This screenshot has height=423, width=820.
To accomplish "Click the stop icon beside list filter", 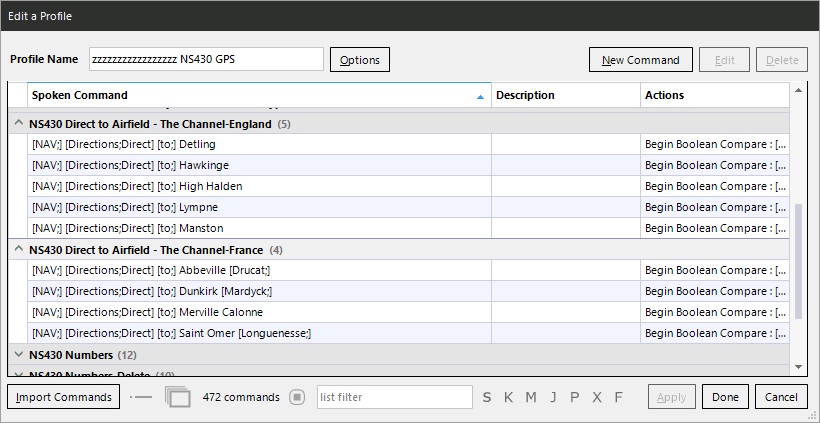I will [x=297, y=397].
